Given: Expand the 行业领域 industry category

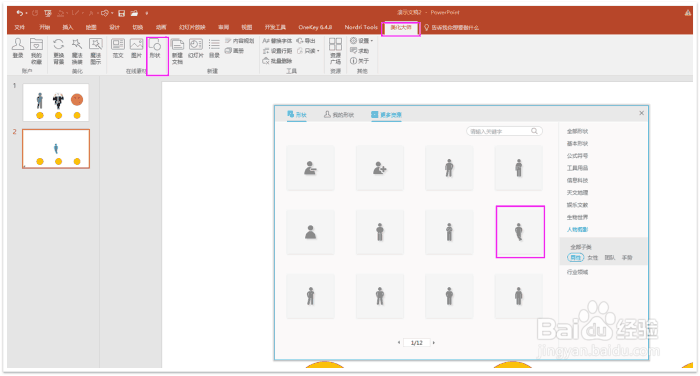Looking at the screenshot, I should (577, 272).
